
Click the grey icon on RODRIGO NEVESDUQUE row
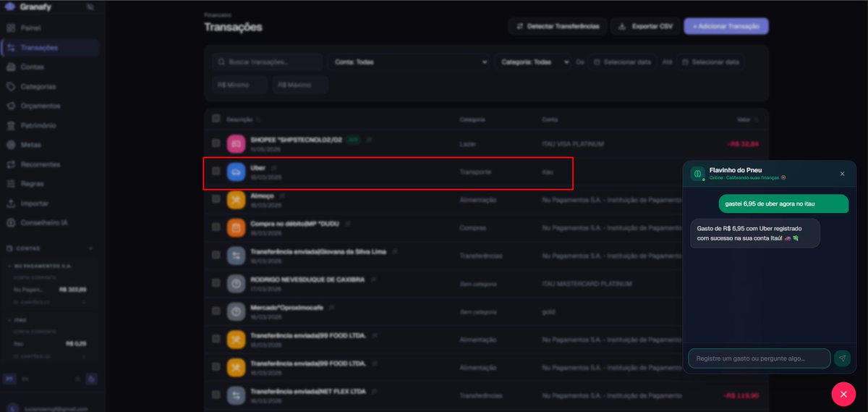[237, 283]
